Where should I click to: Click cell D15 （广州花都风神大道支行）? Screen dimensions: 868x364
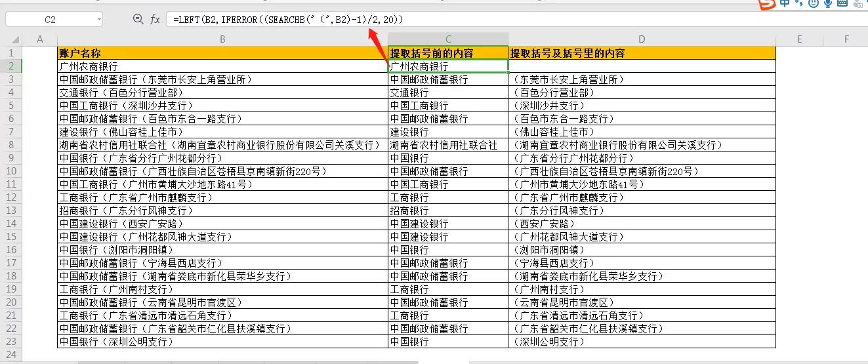pyautogui.click(x=642, y=237)
